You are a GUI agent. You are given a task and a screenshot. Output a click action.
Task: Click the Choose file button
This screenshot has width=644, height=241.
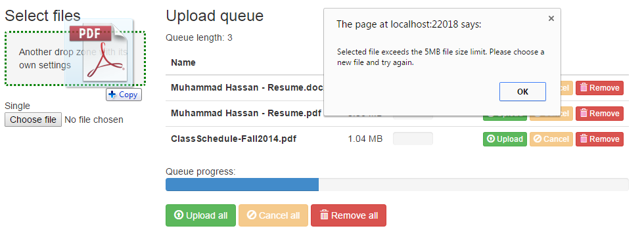(34, 120)
